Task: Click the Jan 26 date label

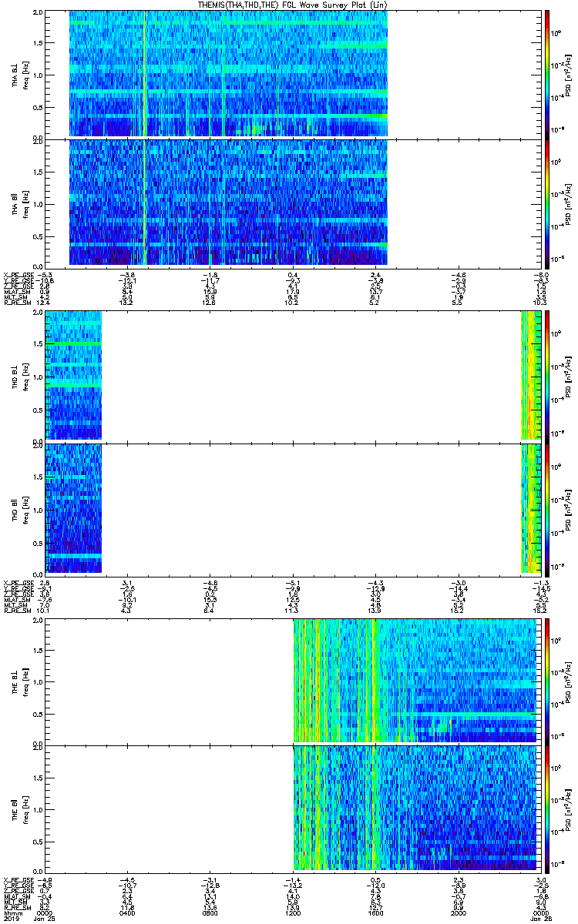Action: coord(539,919)
